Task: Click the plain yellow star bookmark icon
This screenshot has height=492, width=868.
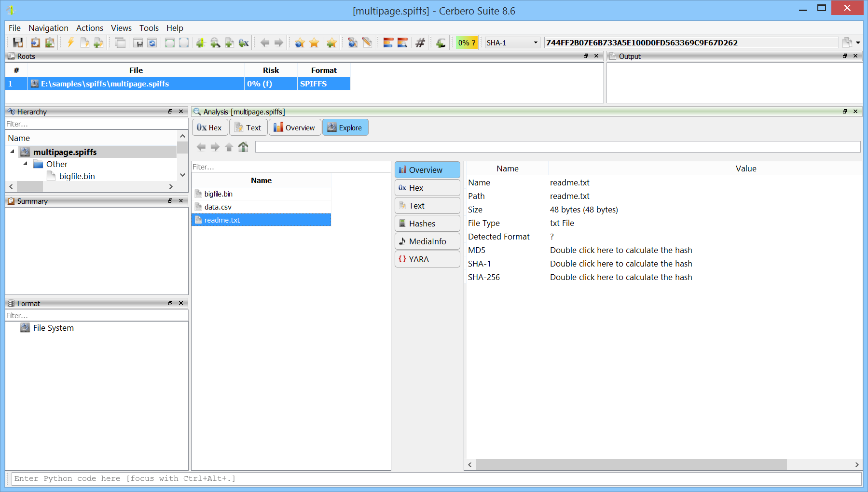Action: pos(314,42)
